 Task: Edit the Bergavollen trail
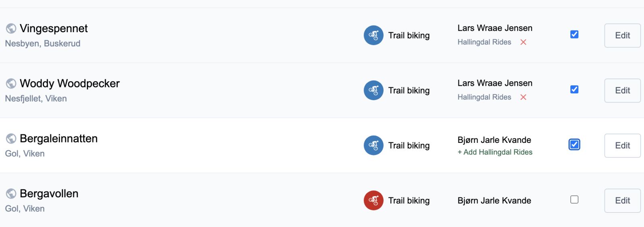pos(622,201)
